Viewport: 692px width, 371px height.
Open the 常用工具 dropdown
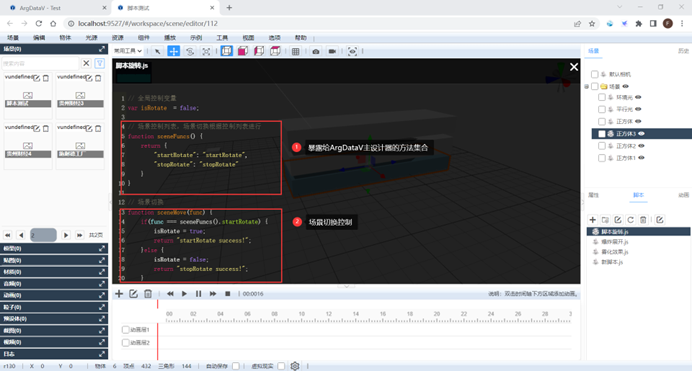click(128, 51)
